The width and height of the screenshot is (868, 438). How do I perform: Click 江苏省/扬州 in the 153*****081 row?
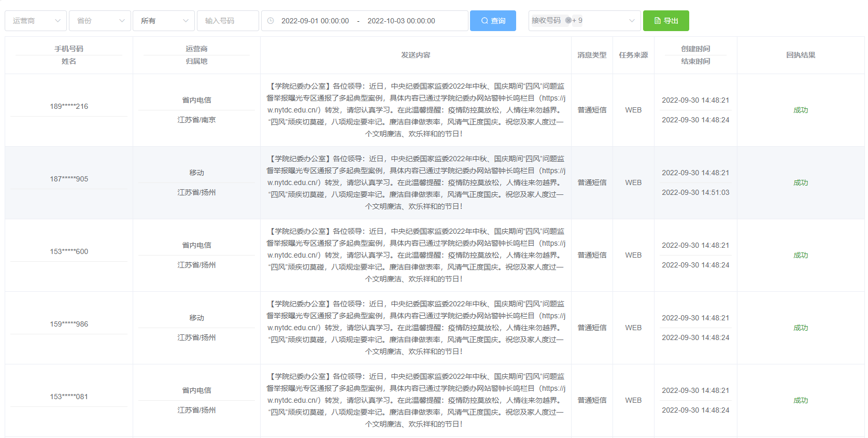[x=196, y=410]
